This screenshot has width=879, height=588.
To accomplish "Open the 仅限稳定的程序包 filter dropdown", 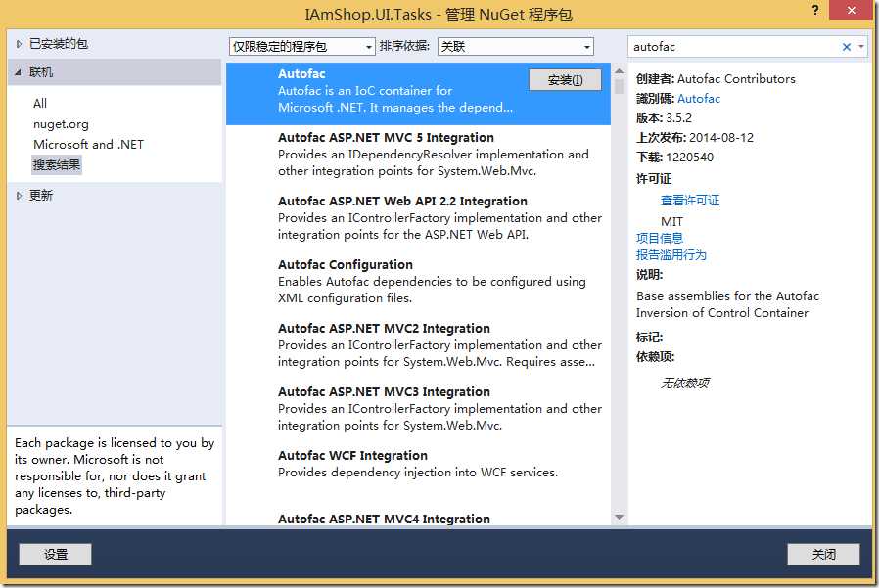I will [302, 47].
